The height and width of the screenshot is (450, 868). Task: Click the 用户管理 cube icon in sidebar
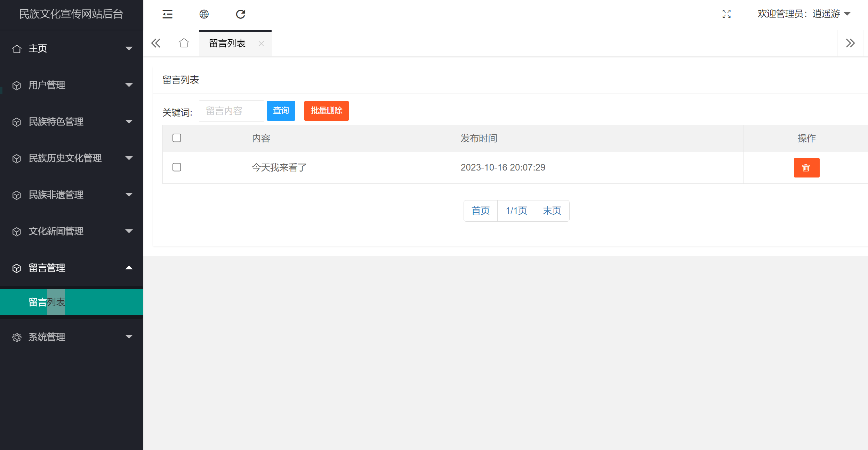point(17,85)
